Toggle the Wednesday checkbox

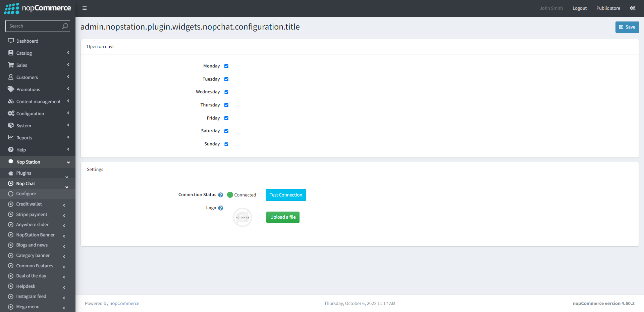click(226, 92)
